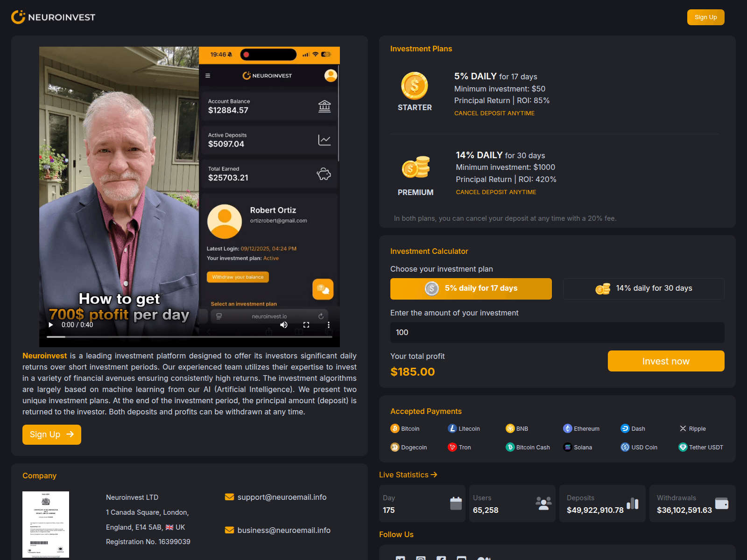Click the Tether USDT payment icon

point(683,447)
